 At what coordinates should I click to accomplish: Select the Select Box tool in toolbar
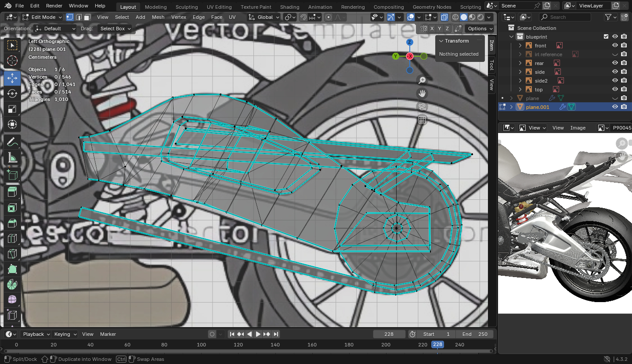coord(12,45)
